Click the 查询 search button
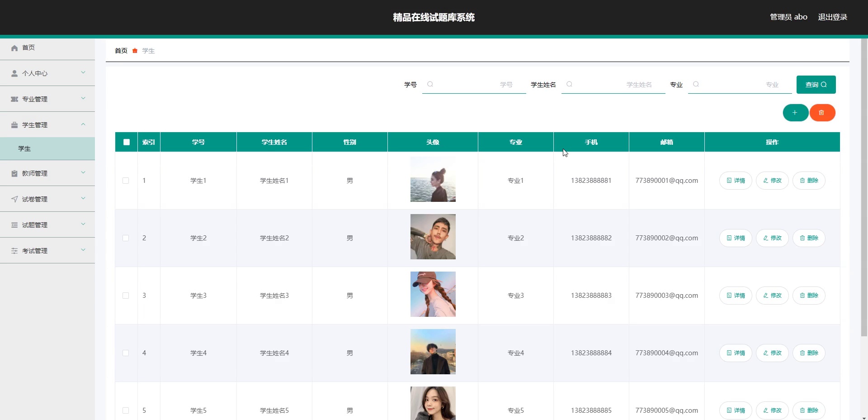 pos(816,85)
